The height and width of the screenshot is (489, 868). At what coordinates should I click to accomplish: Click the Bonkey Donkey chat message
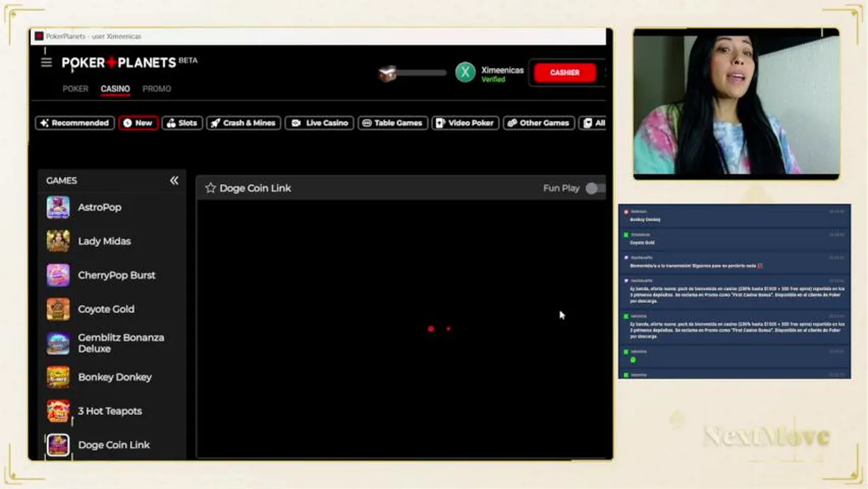[x=645, y=219]
